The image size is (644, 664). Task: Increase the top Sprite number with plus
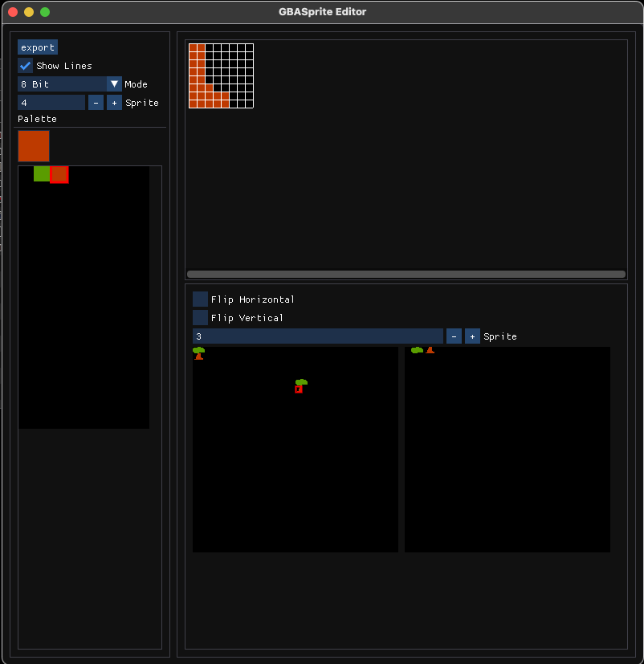coord(114,103)
